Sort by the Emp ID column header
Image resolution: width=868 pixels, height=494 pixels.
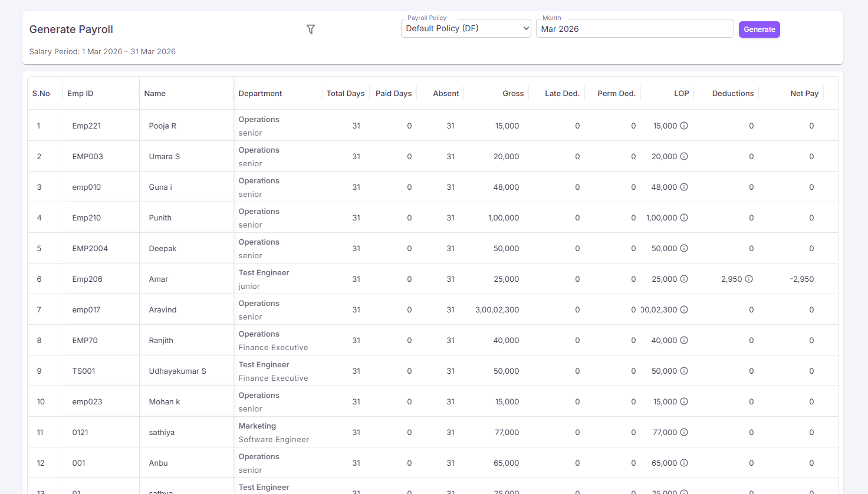coord(80,93)
